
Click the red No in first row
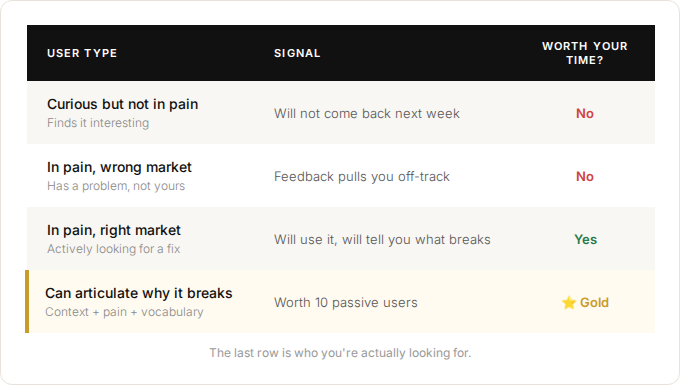tap(585, 114)
